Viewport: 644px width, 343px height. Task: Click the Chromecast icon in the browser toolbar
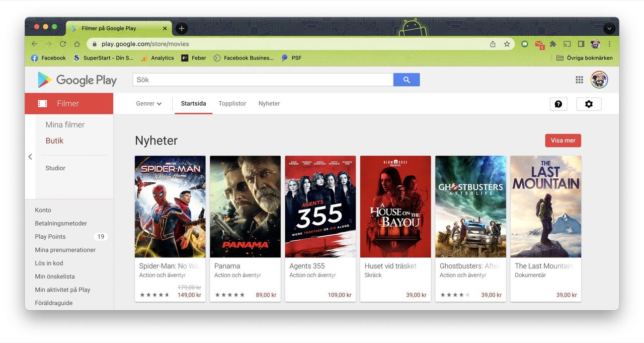567,44
